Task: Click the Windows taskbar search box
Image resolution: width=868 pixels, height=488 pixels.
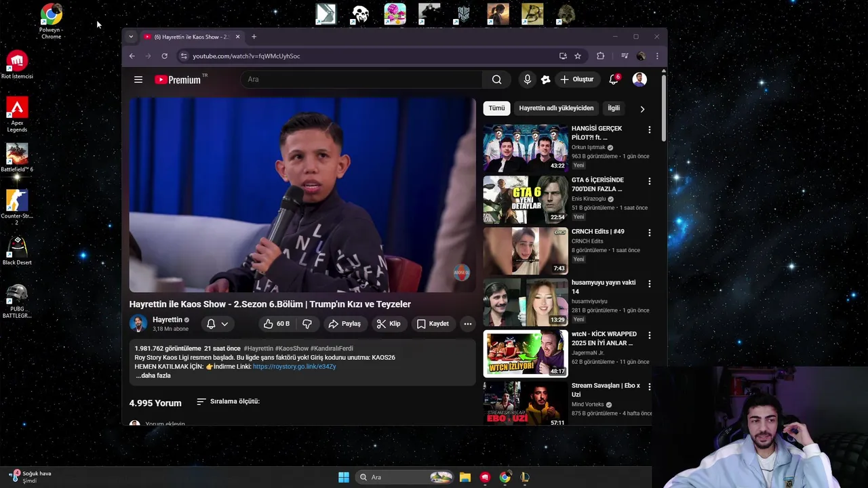Action: pyautogui.click(x=405, y=477)
